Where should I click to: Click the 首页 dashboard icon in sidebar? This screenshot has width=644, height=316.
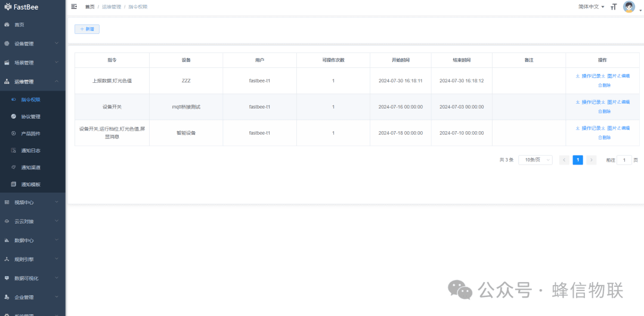click(x=7, y=24)
